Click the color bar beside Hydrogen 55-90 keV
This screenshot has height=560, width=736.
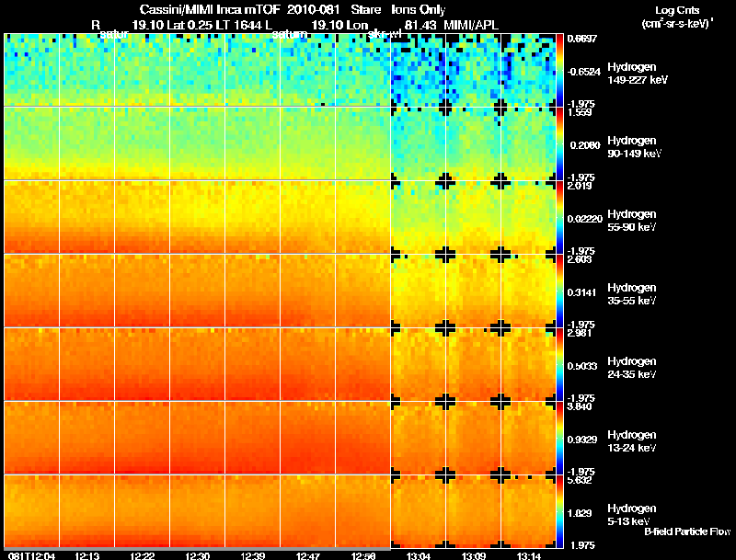coord(559,217)
